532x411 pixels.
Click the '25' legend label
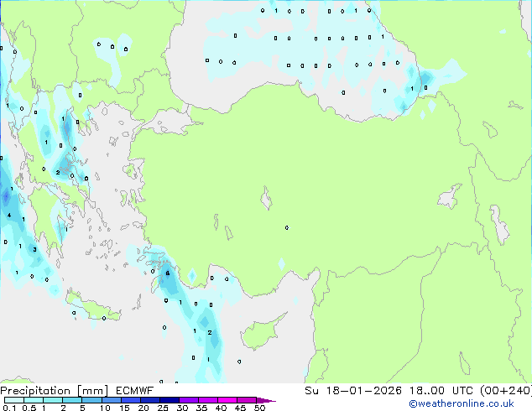point(163,408)
